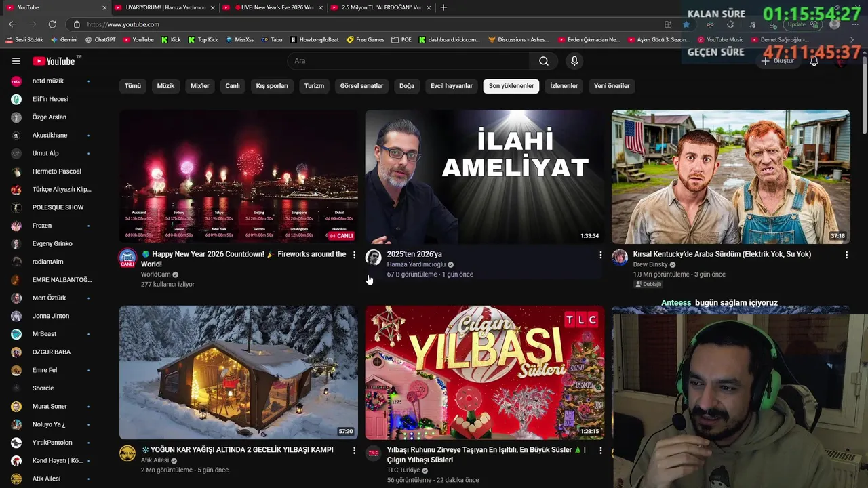
Task: Go to YouTube home via logo
Action: pos(54,61)
